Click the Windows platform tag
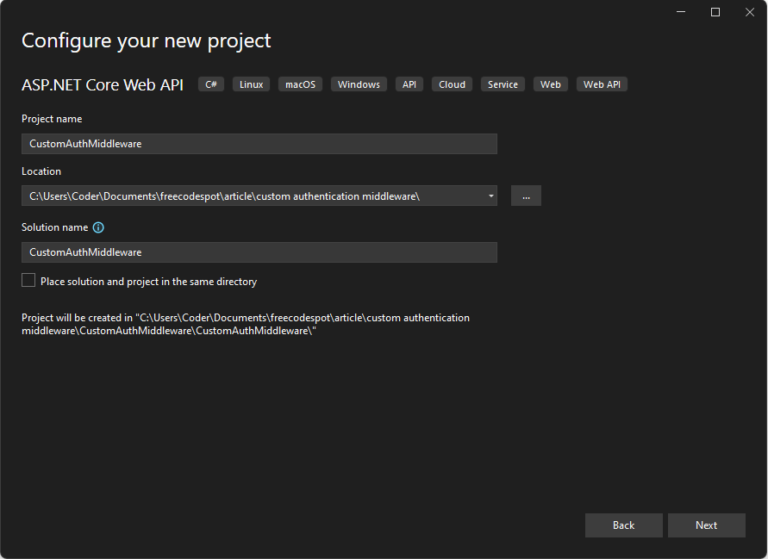This screenshot has height=559, width=768. (x=358, y=85)
